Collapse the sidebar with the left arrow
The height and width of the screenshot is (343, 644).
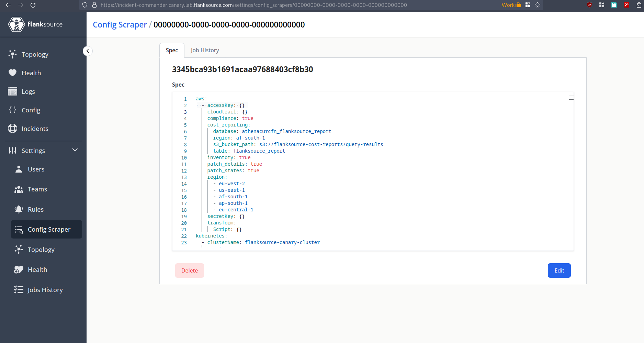(x=88, y=51)
